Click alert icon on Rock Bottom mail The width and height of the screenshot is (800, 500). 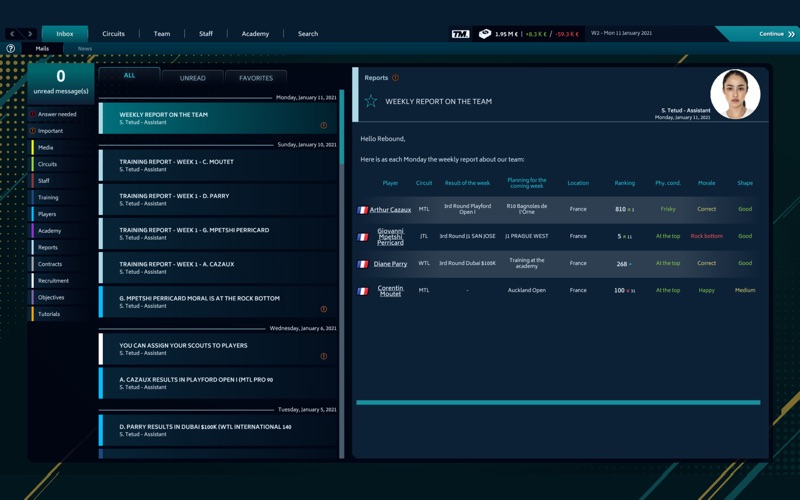[323, 309]
